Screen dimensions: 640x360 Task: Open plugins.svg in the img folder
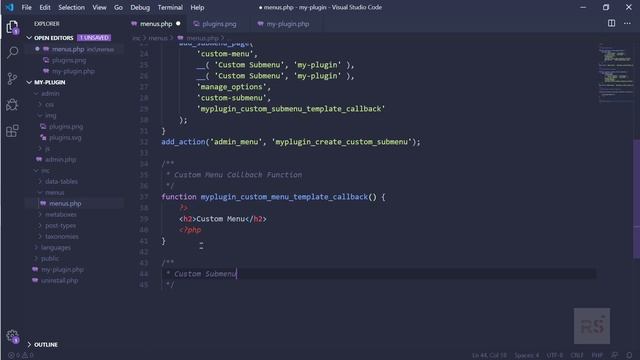pos(64,137)
